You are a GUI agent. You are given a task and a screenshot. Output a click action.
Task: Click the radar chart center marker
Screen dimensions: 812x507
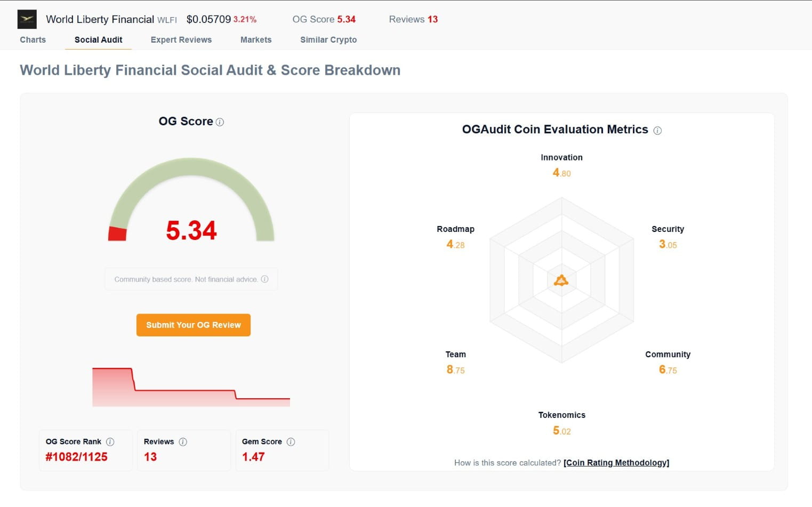[561, 280]
